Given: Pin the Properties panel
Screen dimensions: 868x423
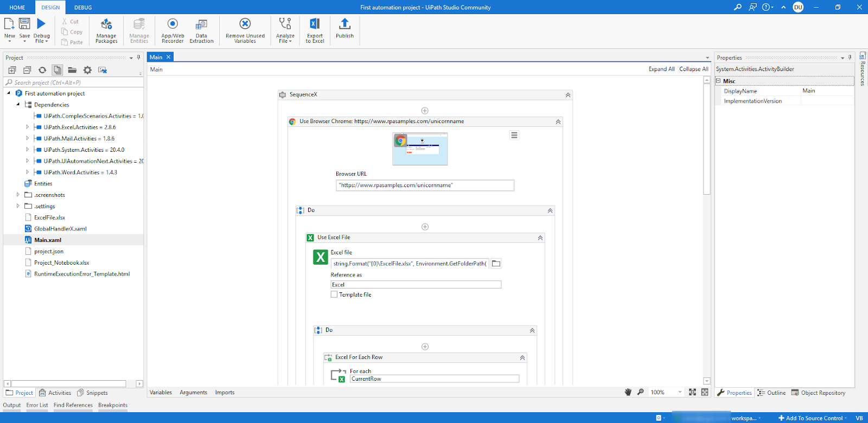Looking at the screenshot, I should pyautogui.click(x=850, y=57).
